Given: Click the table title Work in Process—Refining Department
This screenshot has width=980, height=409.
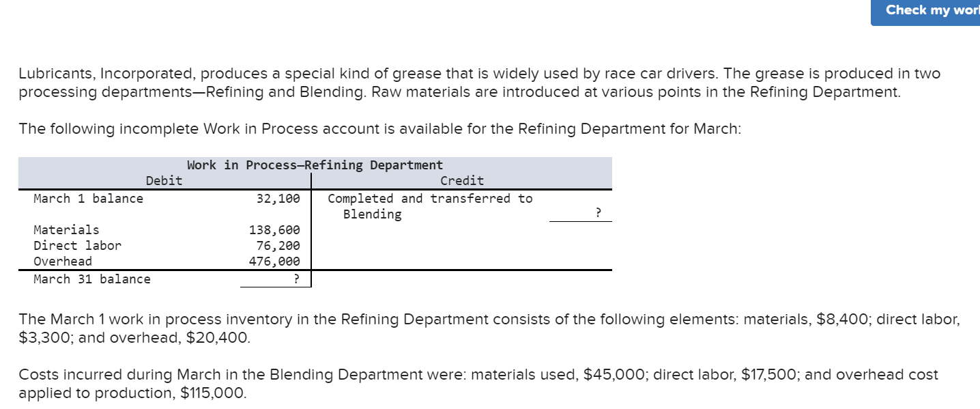Looking at the screenshot, I should (x=315, y=165).
